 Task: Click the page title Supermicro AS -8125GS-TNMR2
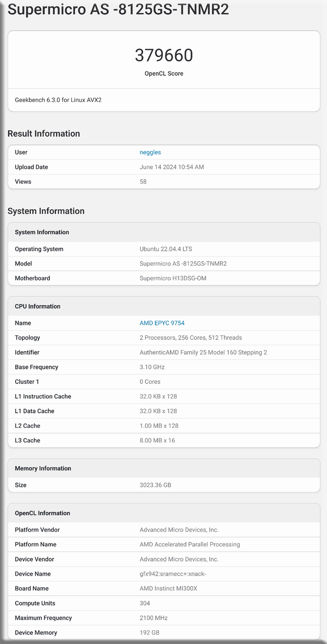click(118, 9)
